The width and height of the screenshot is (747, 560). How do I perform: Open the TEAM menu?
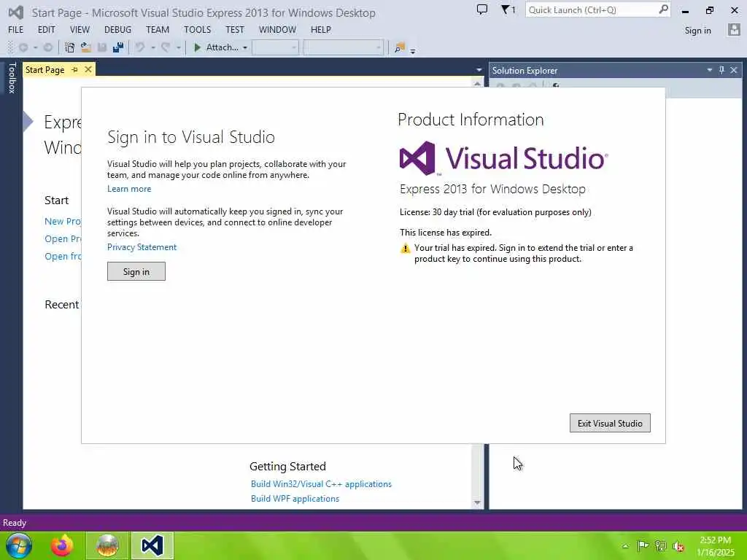[158, 29]
